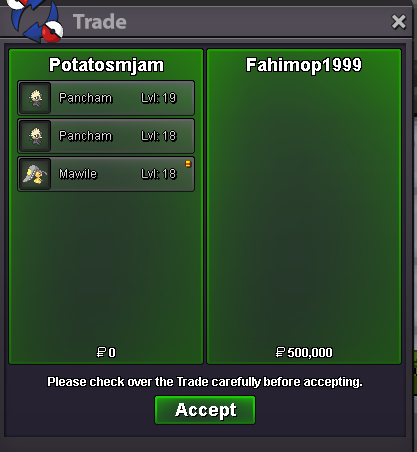Accept the trade offer
Screen dimensions: 417x452
click(205, 410)
